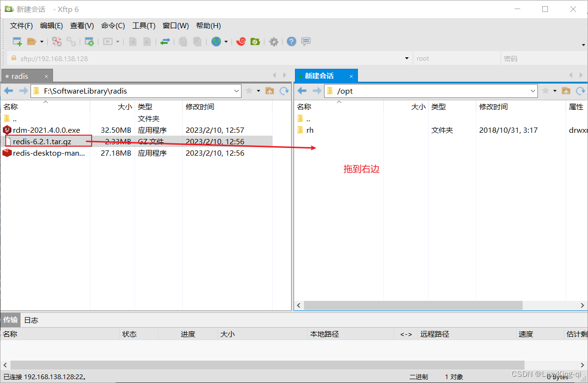The width and height of the screenshot is (588, 383).
Task: Go back in the local pane
Action: coord(8,91)
